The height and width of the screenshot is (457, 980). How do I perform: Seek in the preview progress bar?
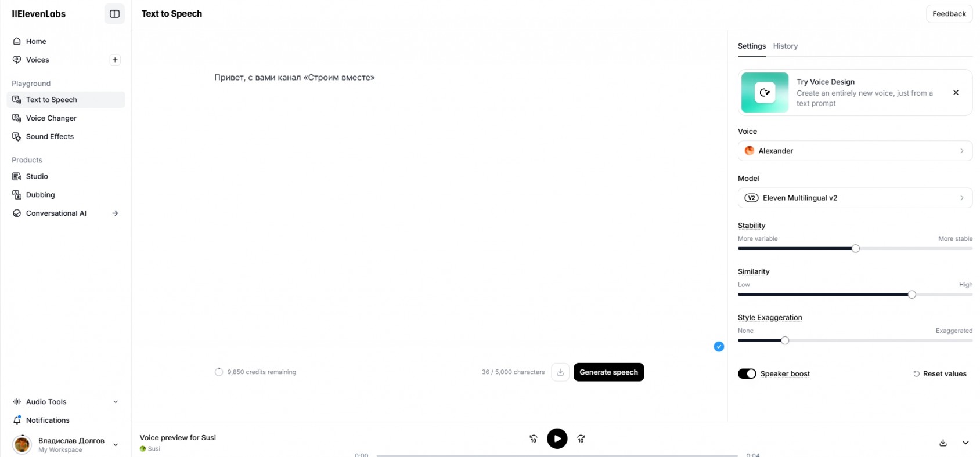point(557,455)
